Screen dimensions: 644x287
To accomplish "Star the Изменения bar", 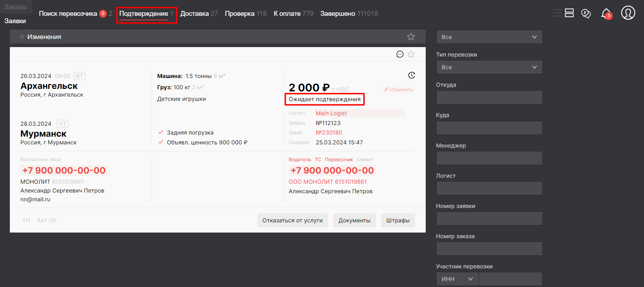I will pos(411,37).
